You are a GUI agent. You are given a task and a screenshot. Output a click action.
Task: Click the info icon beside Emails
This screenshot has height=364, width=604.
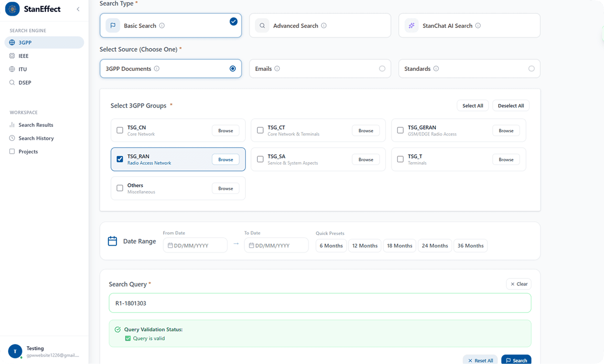[x=277, y=69]
